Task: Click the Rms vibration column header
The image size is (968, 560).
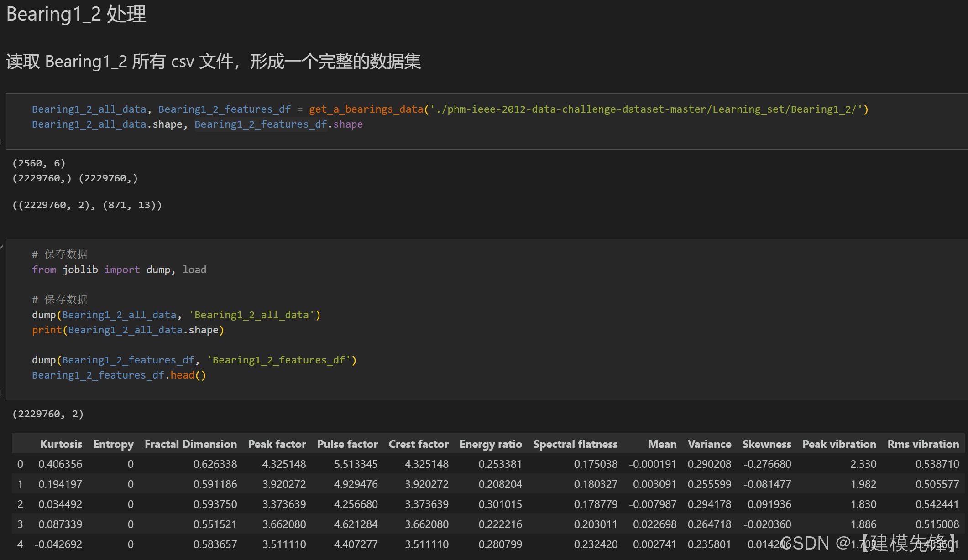Action: [922, 444]
